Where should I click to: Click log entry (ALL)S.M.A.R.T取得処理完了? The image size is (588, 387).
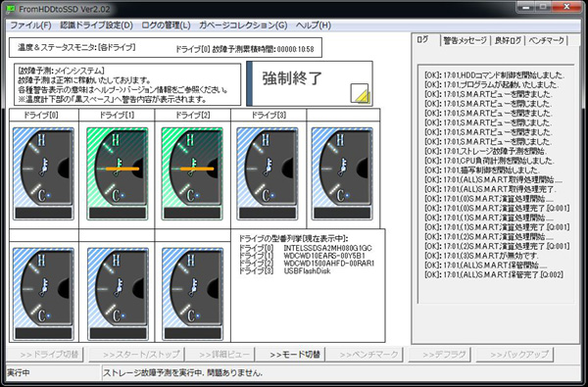[491, 189]
